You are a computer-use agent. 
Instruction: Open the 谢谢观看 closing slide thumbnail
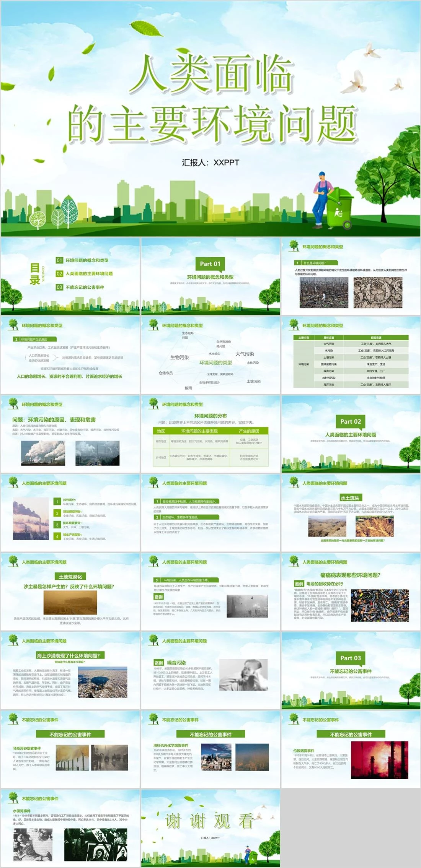coord(210,828)
